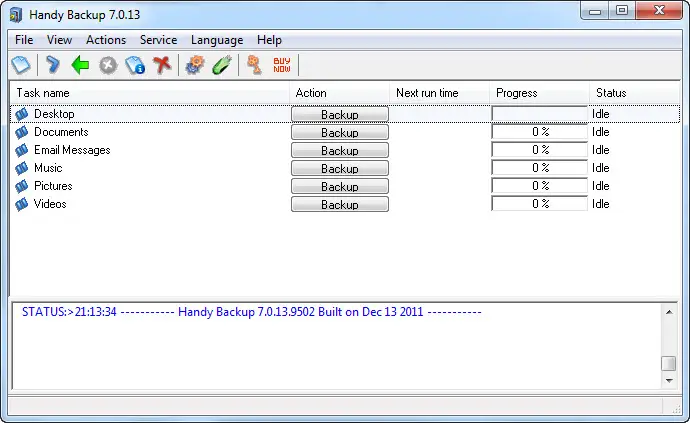Click the Documents task row icon
690x423 pixels.
tap(21, 132)
